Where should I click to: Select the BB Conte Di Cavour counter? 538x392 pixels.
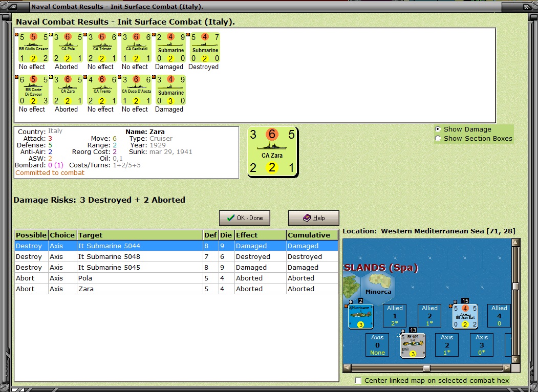(33, 90)
